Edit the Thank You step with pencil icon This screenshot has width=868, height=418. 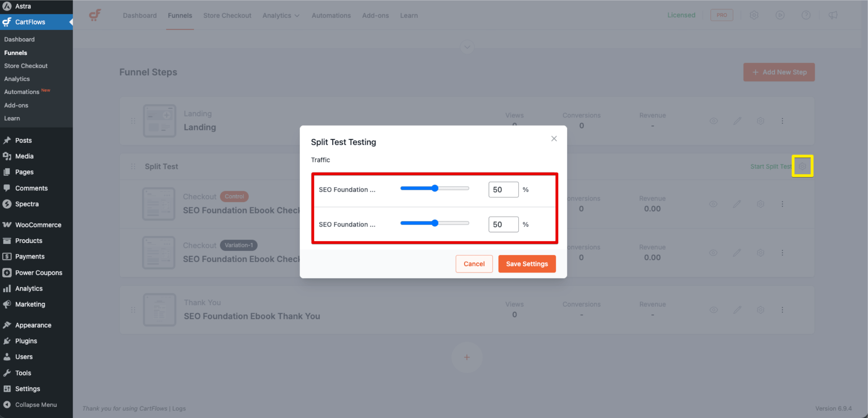pyautogui.click(x=737, y=310)
